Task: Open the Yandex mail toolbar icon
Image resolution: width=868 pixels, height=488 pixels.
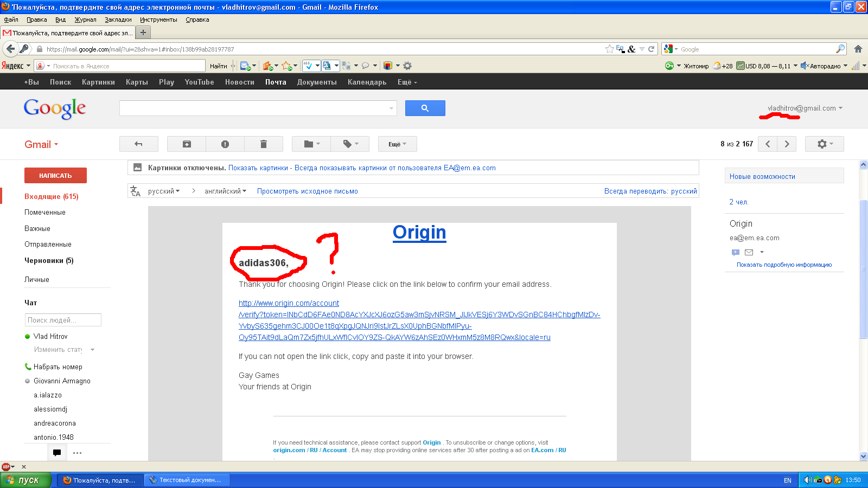Action: [x=245, y=66]
